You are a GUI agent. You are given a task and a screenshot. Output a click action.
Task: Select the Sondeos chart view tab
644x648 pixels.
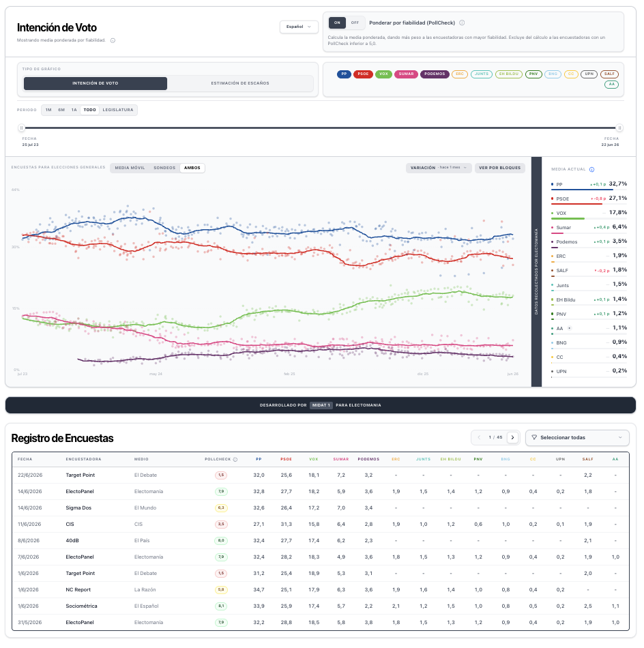(164, 168)
